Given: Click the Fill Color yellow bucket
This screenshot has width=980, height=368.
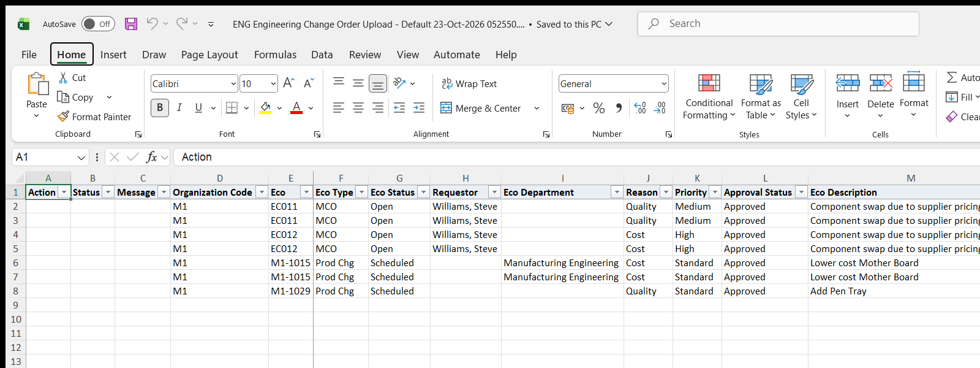Looking at the screenshot, I should (x=266, y=108).
